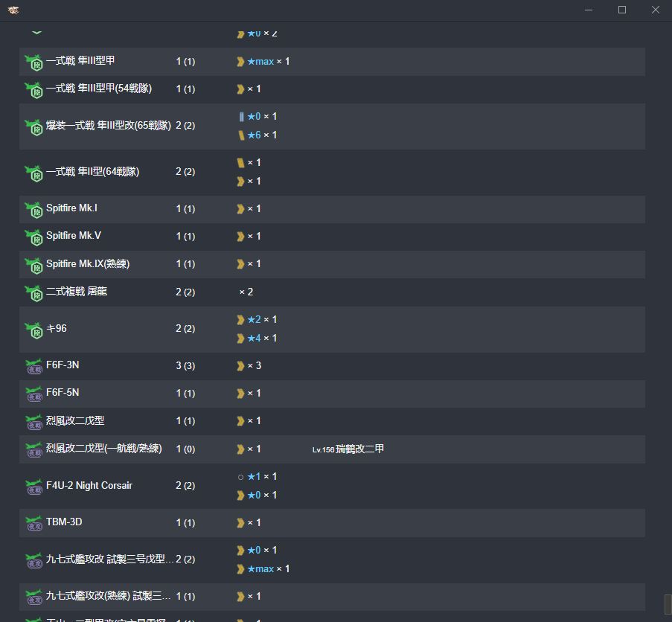Click the ★4 entry of キ96

tap(254, 339)
